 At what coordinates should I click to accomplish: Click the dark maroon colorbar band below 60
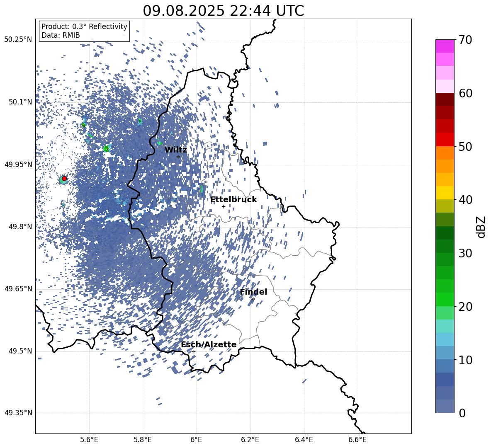point(445,99)
